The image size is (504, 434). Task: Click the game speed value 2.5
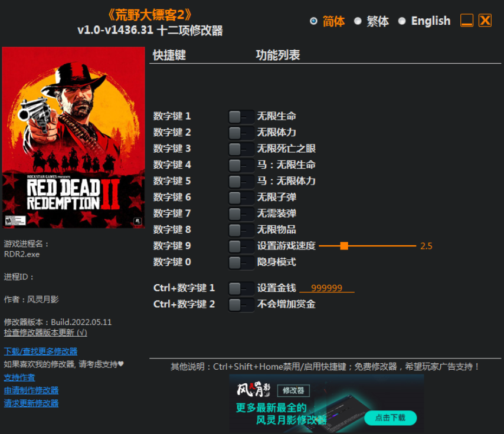pos(426,246)
